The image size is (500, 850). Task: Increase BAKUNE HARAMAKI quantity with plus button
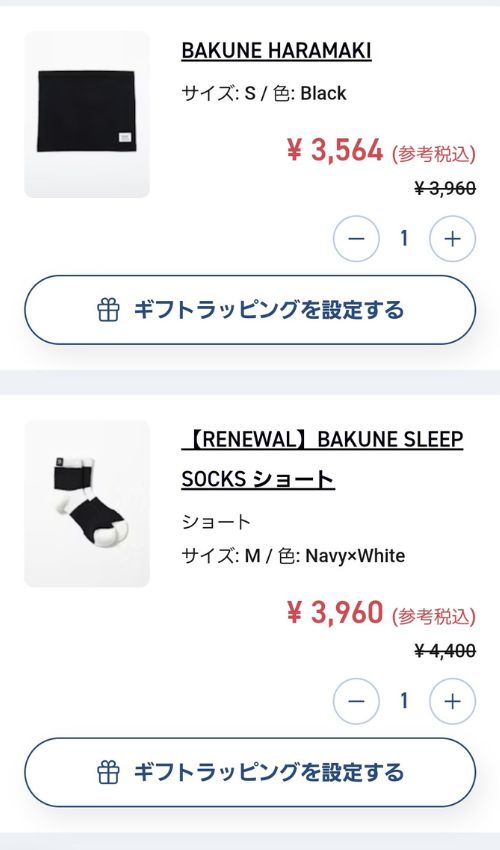click(x=452, y=239)
